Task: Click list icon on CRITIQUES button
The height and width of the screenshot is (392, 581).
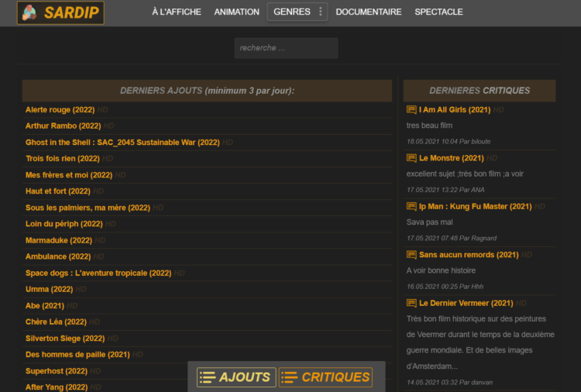Action: [x=290, y=377]
